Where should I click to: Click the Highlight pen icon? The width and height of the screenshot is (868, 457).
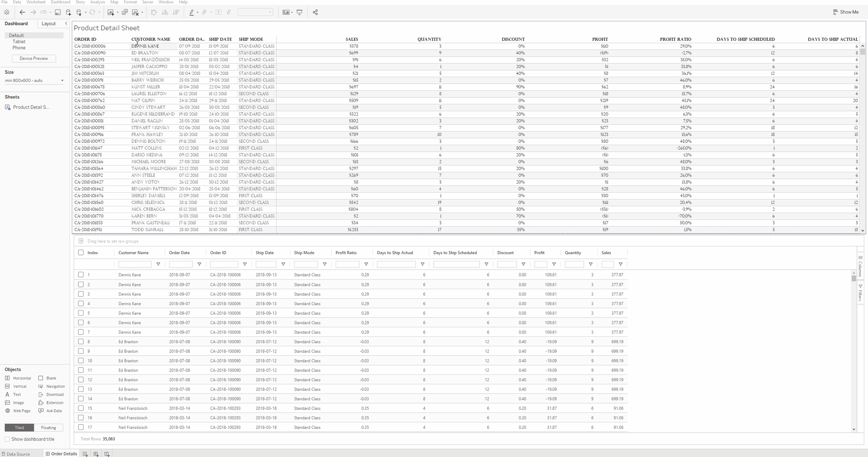(191, 12)
